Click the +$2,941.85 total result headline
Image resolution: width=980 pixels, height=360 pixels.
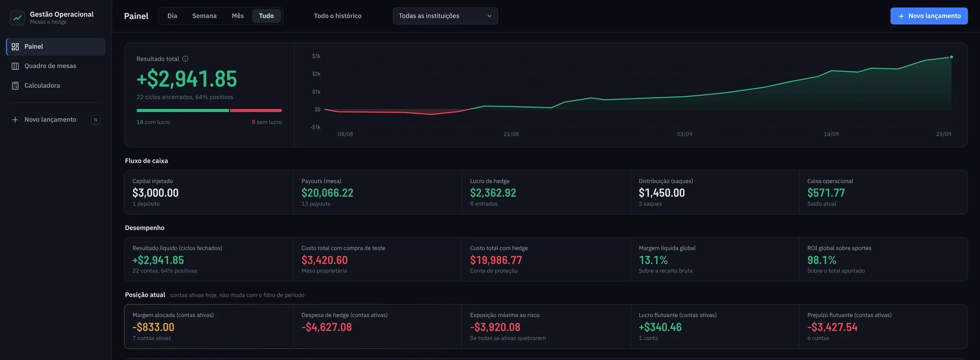pyautogui.click(x=187, y=79)
